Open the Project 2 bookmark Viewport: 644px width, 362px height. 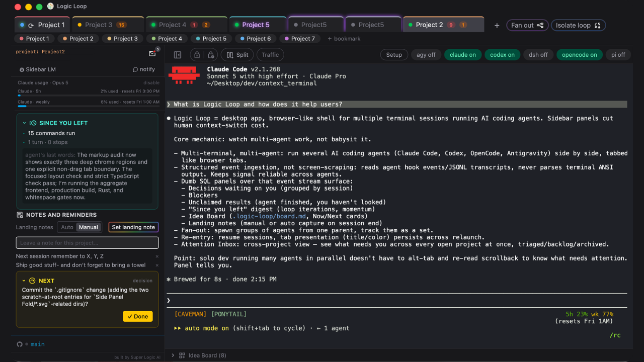click(x=78, y=39)
